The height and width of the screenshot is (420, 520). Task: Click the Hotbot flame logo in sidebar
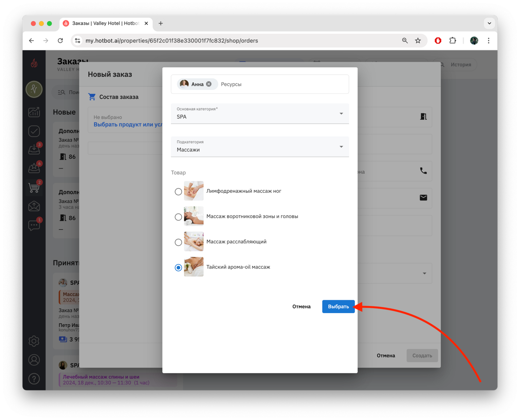pyautogui.click(x=34, y=63)
